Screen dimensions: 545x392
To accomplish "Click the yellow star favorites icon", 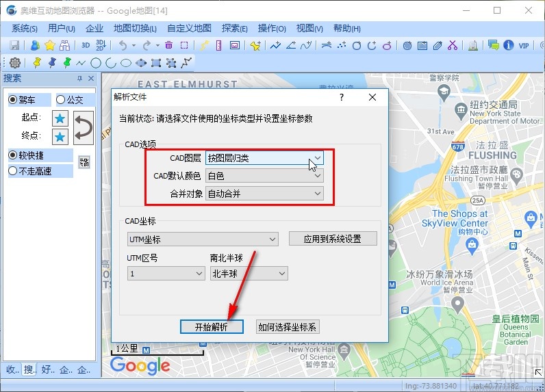I will 50,45.
